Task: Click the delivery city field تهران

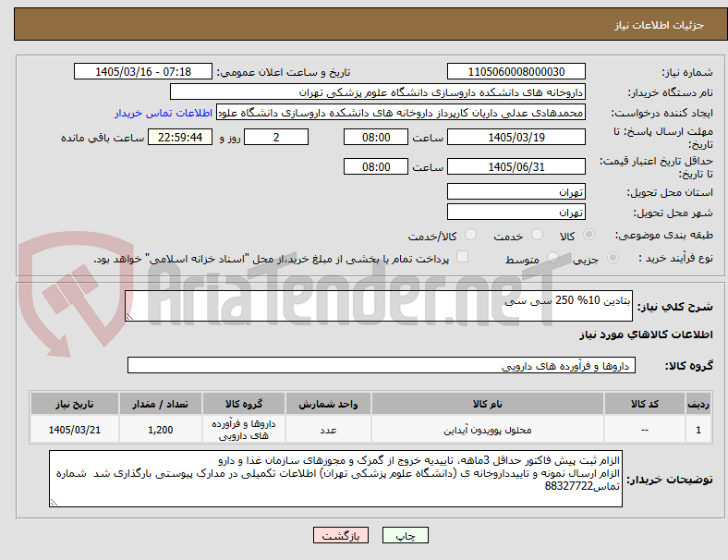Action: tap(516, 213)
